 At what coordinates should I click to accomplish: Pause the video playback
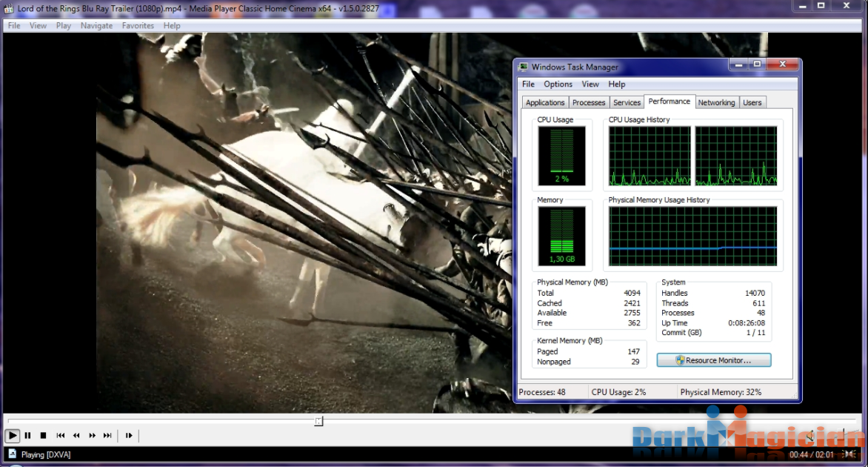27,435
